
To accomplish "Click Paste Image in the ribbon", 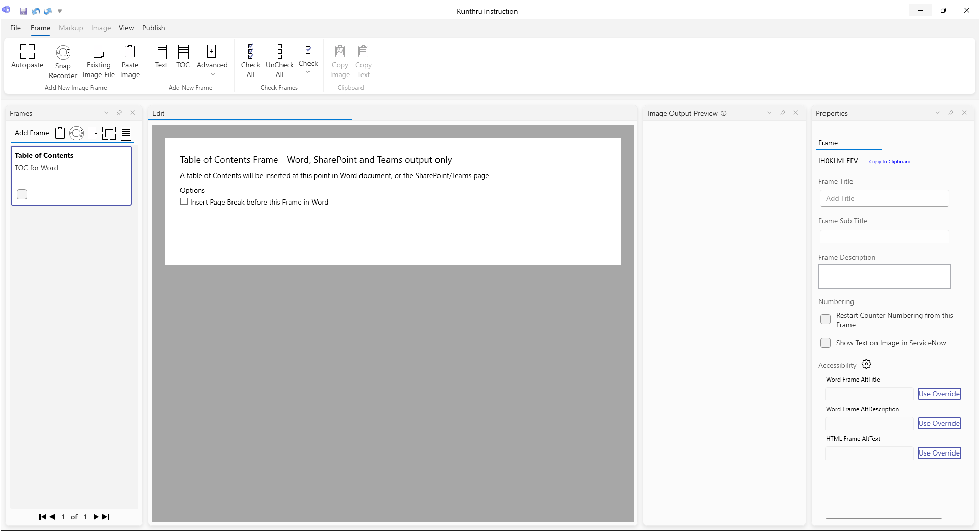I will coord(130,52).
